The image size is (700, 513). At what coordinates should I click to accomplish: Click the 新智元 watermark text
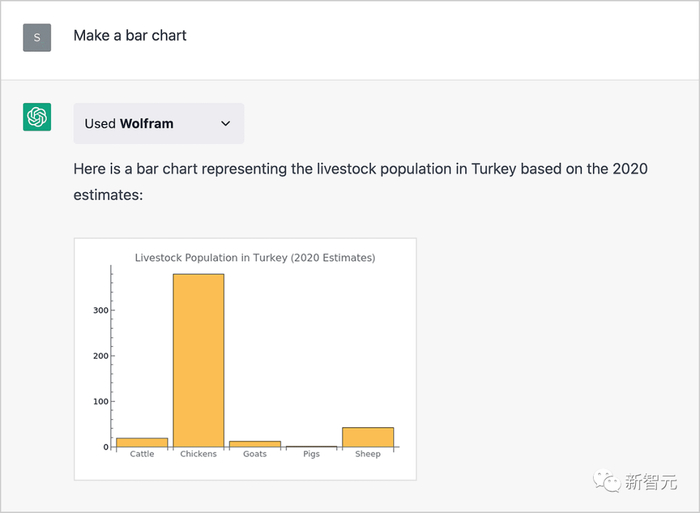click(649, 482)
